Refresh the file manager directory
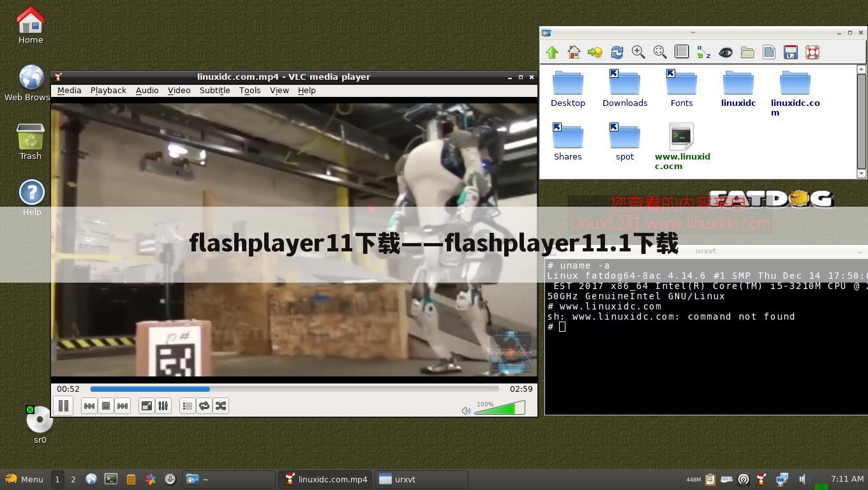Viewport: 868px width, 490px height. tap(617, 52)
